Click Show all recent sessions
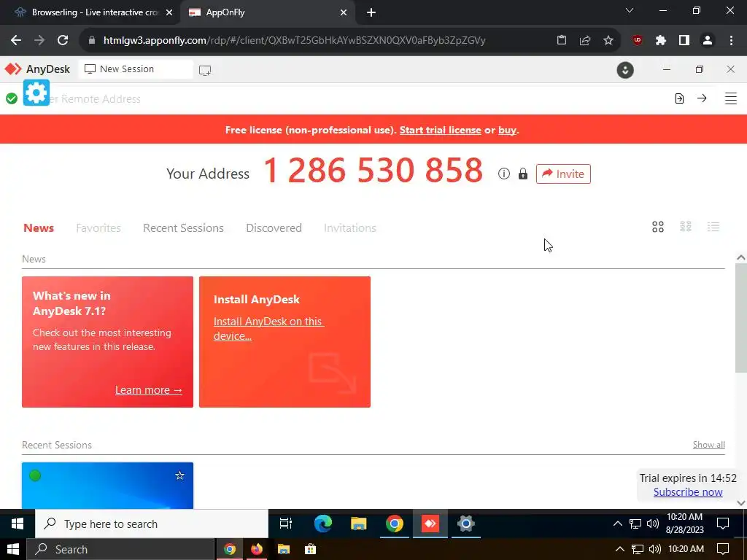This screenshot has width=747, height=560. (x=709, y=445)
